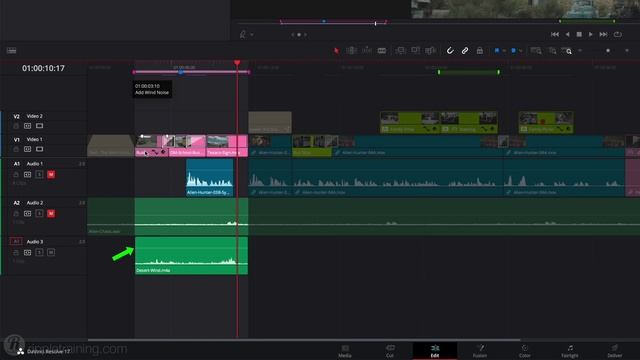Click the Full Extent Zoom icon
The width and height of the screenshot is (640, 360).
click(536, 51)
